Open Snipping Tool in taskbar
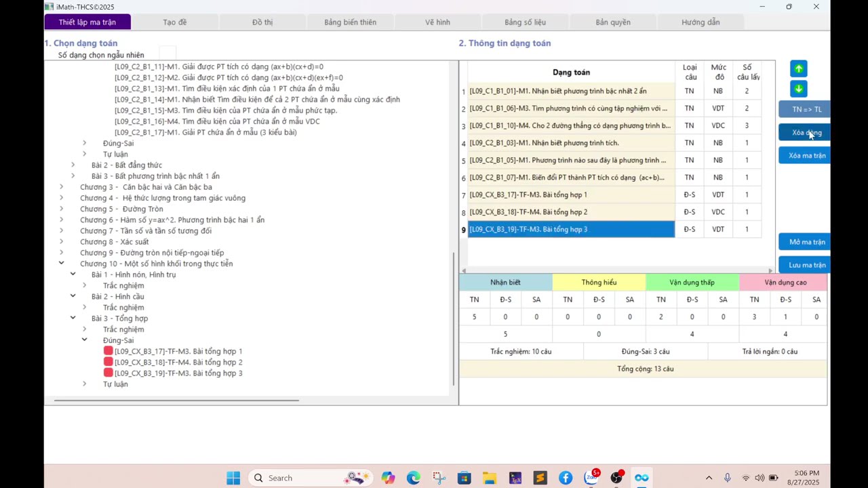Viewport: 868px width, 488px height. point(439,478)
